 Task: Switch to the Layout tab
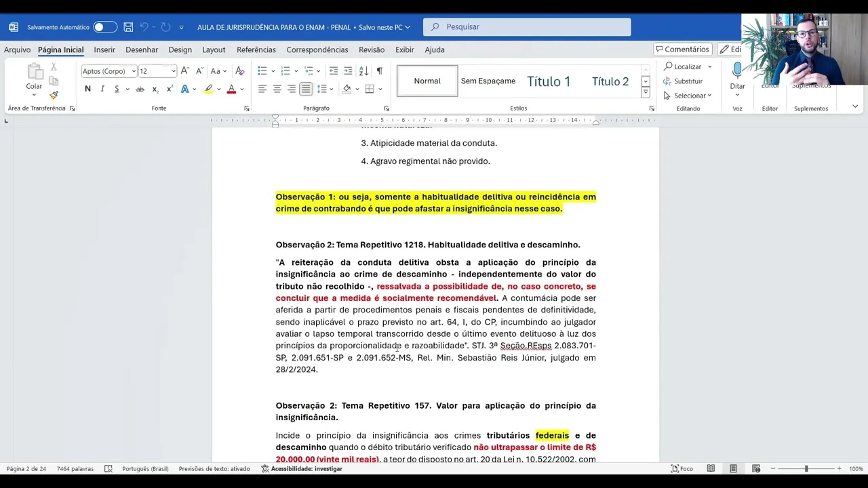[214, 49]
